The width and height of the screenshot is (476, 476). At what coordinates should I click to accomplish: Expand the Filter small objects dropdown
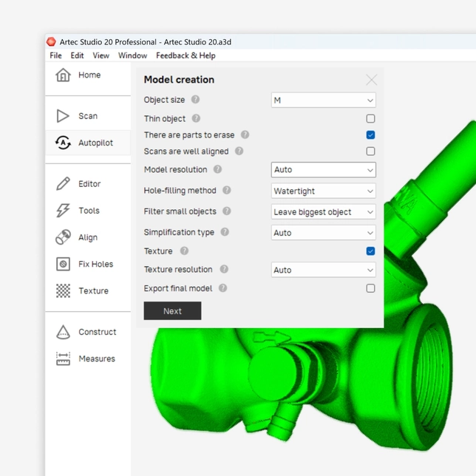coord(324,212)
